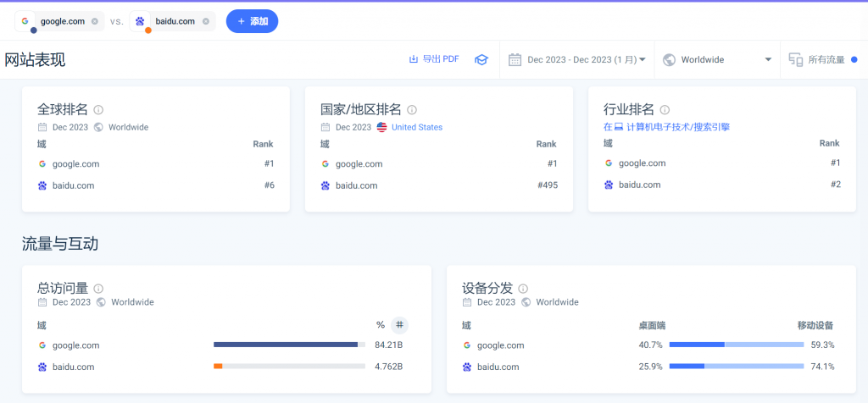Click baidu.com in the 设备分发 card
Screen dimensions: 868x403
[x=498, y=367]
